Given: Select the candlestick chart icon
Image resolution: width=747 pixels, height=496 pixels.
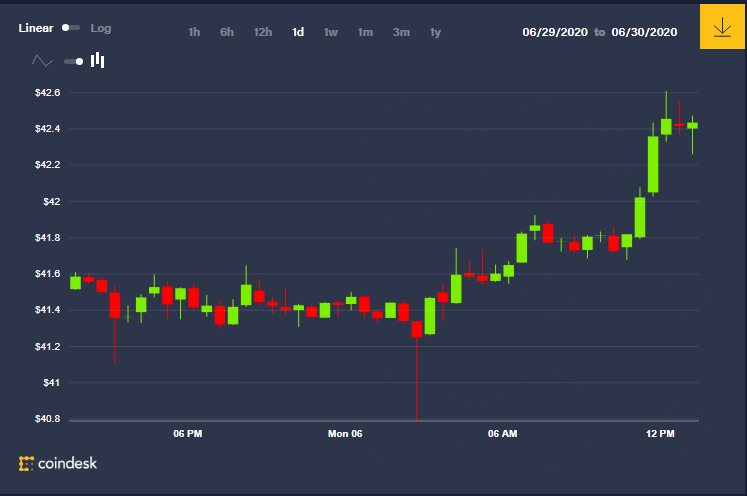Looking at the screenshot, I should pyautogui.click(x=98, y=60).
